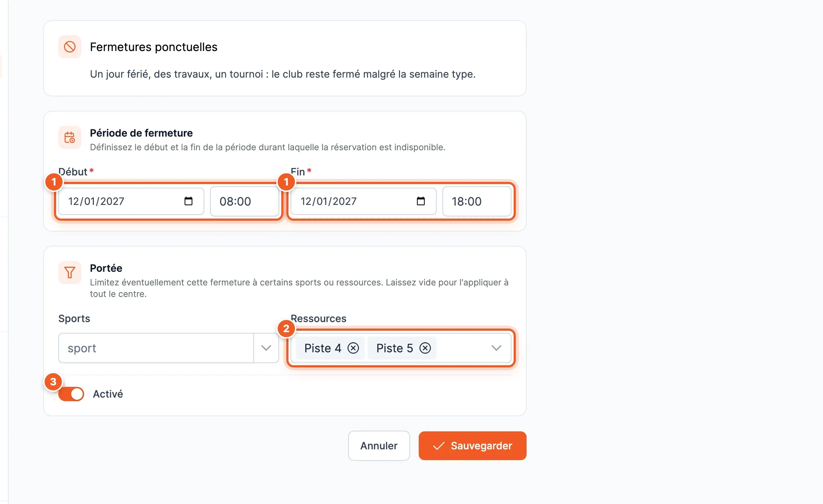Click the Période de fermeture calendar icon
The image size is (823, 504).
point(70,137)
